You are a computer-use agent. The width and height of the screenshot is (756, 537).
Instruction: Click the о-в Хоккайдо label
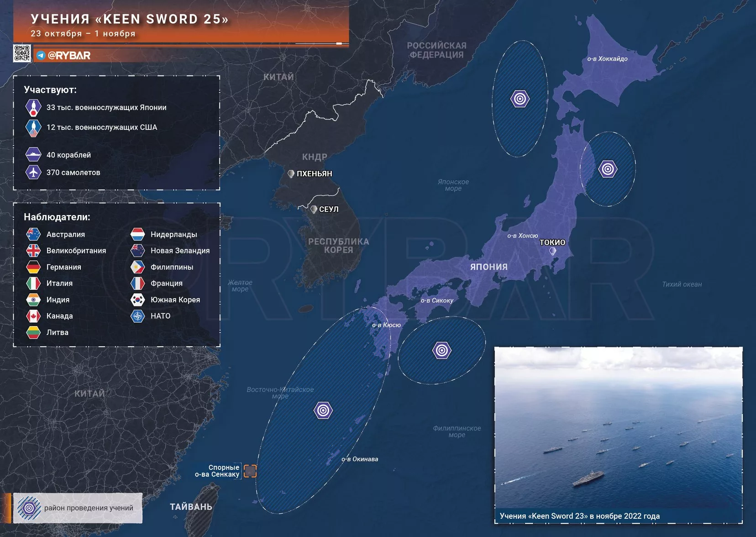[x=607, y=59]
